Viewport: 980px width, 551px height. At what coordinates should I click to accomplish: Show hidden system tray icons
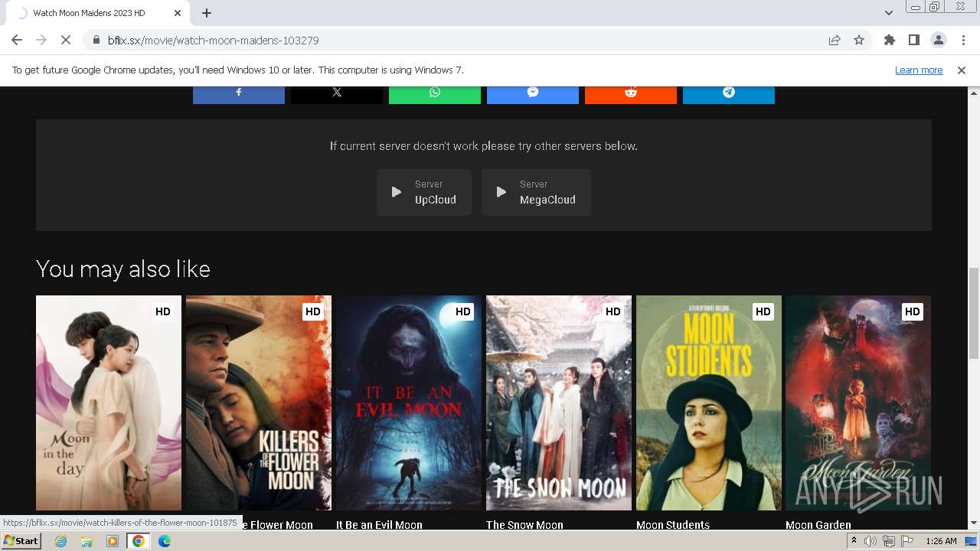pos(854,540)
